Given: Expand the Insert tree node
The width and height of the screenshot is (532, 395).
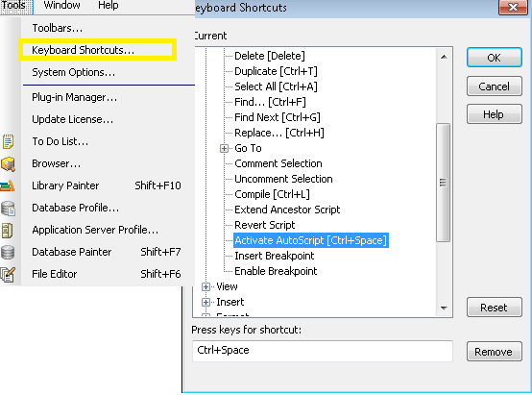Looking at the screenshot, I should pyautogui.click(x=206, y=303).
